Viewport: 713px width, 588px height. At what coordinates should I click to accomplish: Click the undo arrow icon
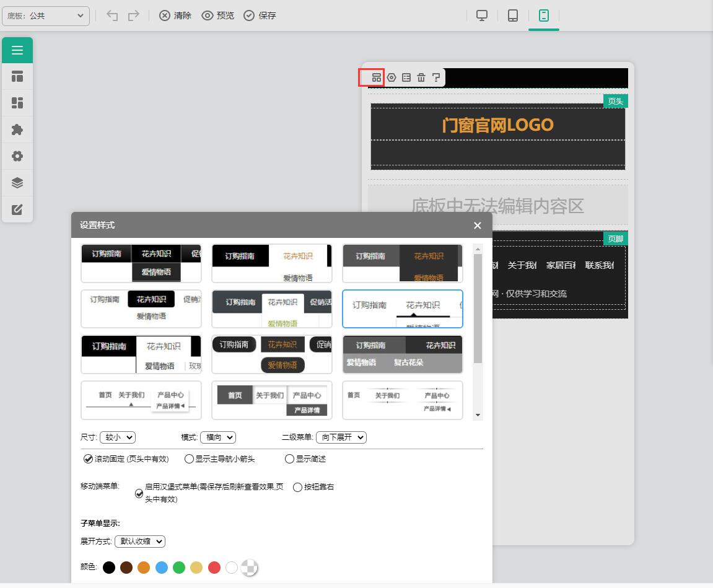tap(112, 15)
